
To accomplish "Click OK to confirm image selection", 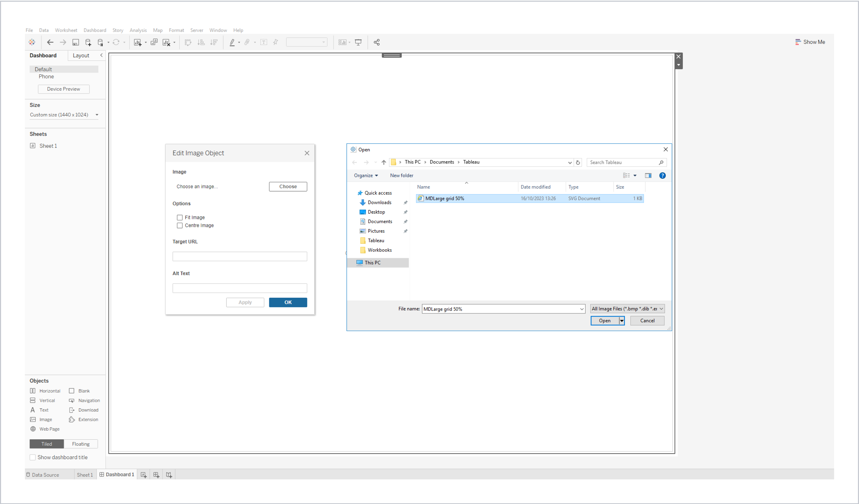I will tap(288, 302).
